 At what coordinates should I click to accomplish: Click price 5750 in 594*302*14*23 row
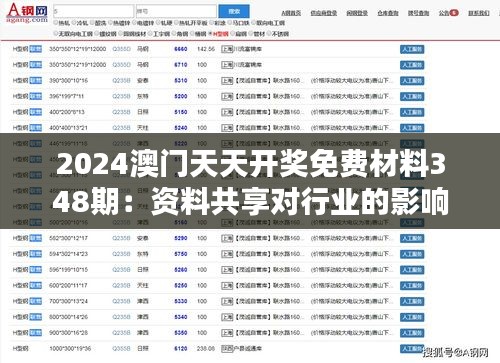[181, 254]
